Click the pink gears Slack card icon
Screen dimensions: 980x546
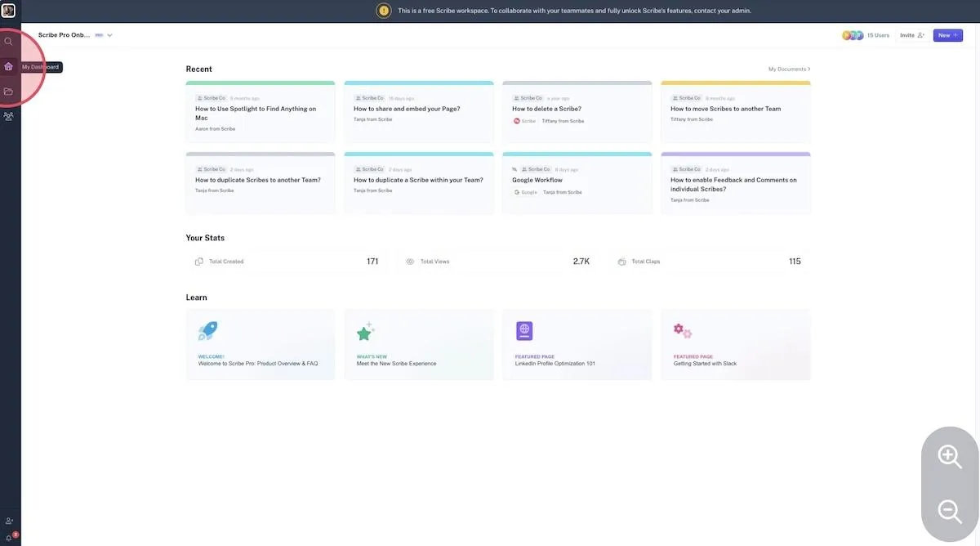click(683, 330)
